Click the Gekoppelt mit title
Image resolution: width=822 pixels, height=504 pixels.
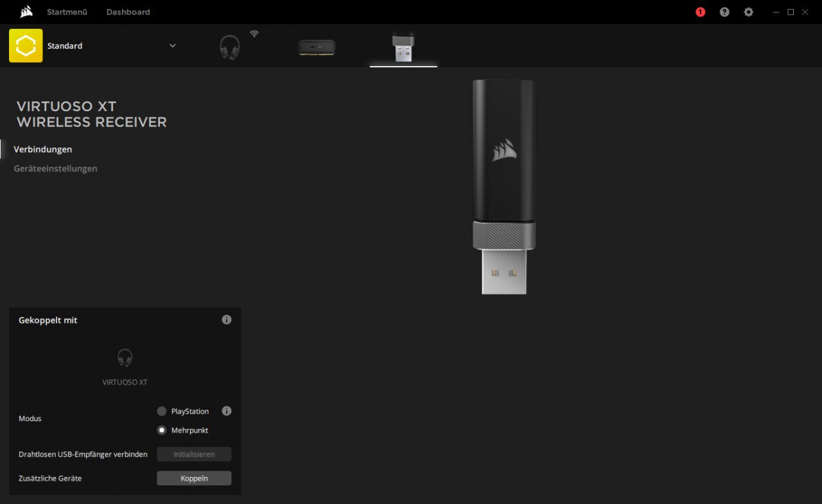point(48,320)
